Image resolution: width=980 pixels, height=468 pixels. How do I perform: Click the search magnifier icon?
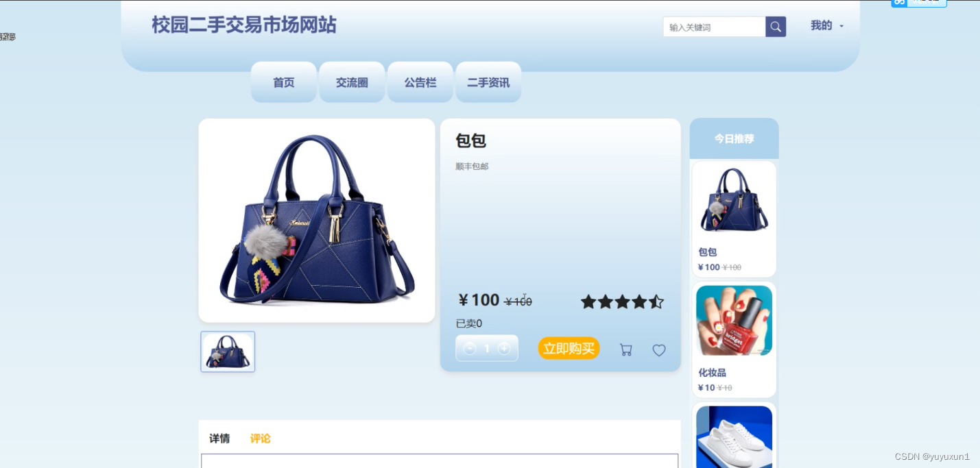coord(776,27)
